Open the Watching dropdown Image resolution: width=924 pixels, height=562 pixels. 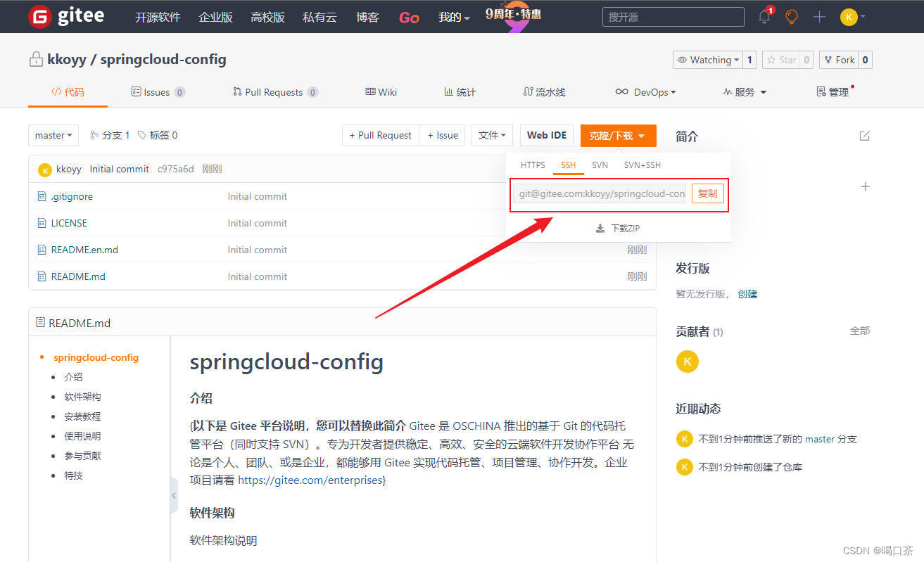tap(707, 60)
